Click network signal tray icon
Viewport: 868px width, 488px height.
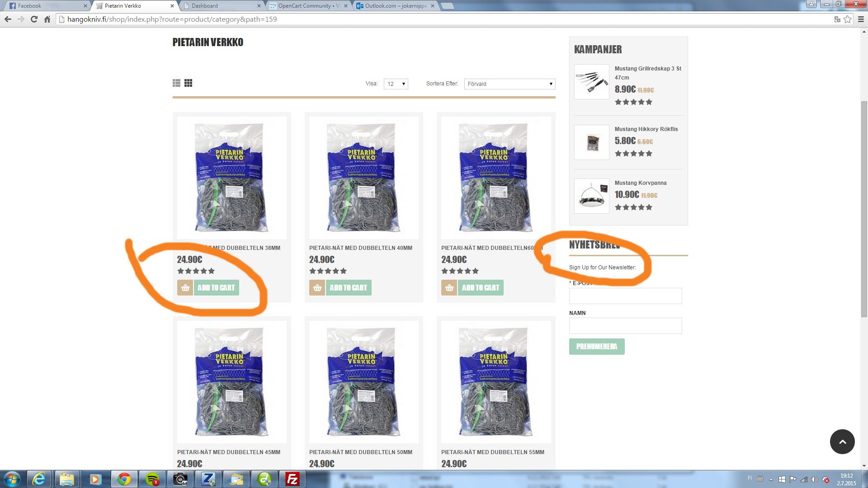(x=804, y=479)
